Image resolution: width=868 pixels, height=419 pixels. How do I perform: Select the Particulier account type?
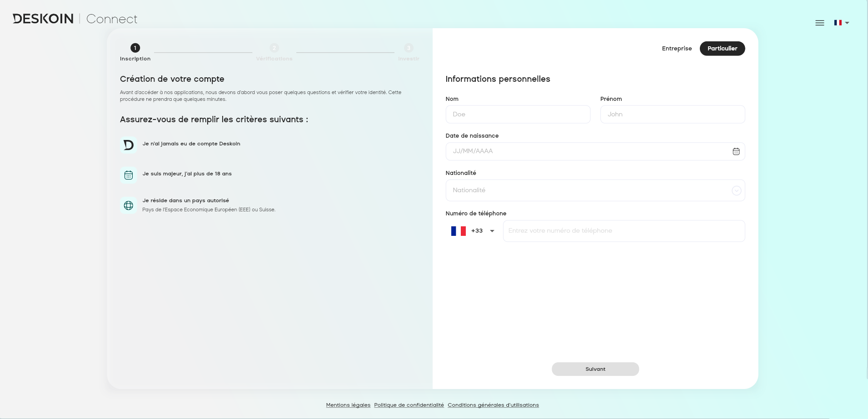(722, 49)
